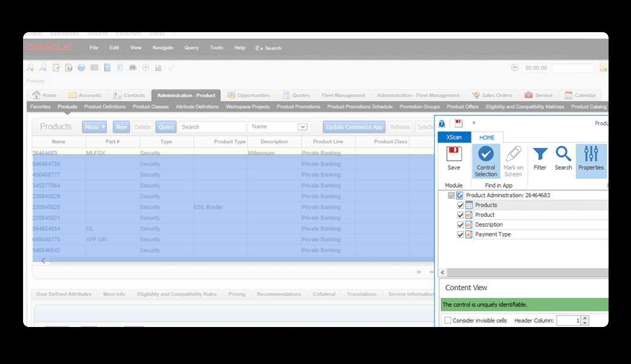Viewport: 631px width, 364px height.
Task: Click the spider icon in XScan title bar
Action: (x=441, y=123)
